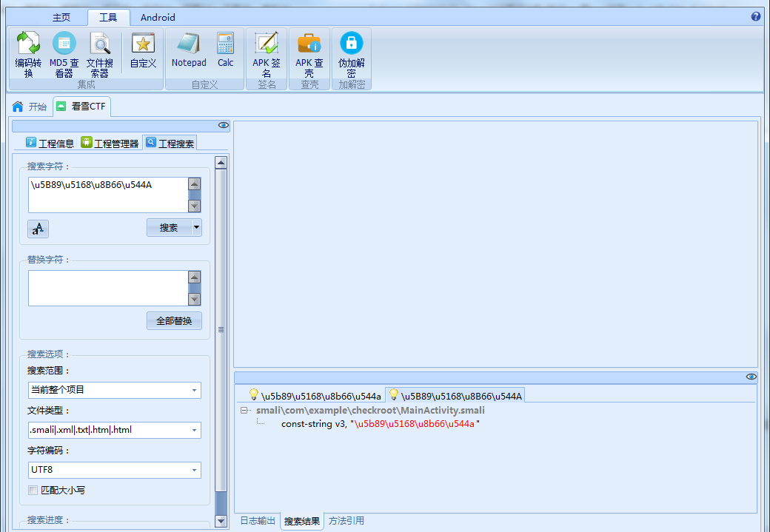Click the font style aA button
Image resolution: width=770 pixels, height=532 pixels.
(38, 229)
